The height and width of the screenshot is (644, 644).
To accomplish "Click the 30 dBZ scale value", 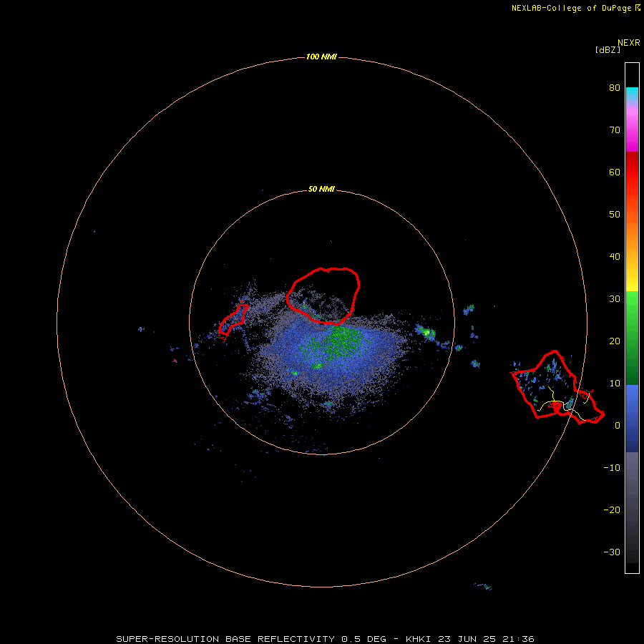I will point(615,299).
